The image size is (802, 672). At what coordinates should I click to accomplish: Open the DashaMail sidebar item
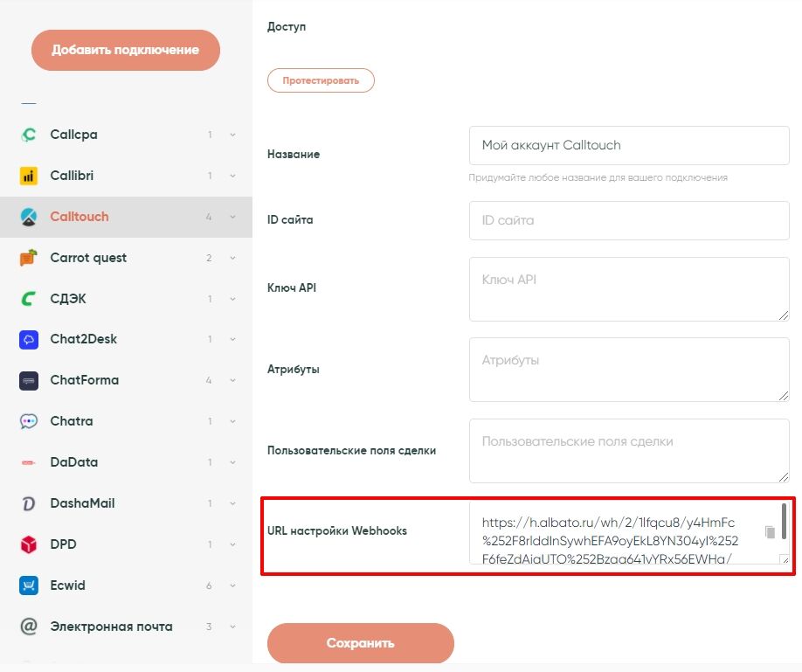click(x=82, y=503)
